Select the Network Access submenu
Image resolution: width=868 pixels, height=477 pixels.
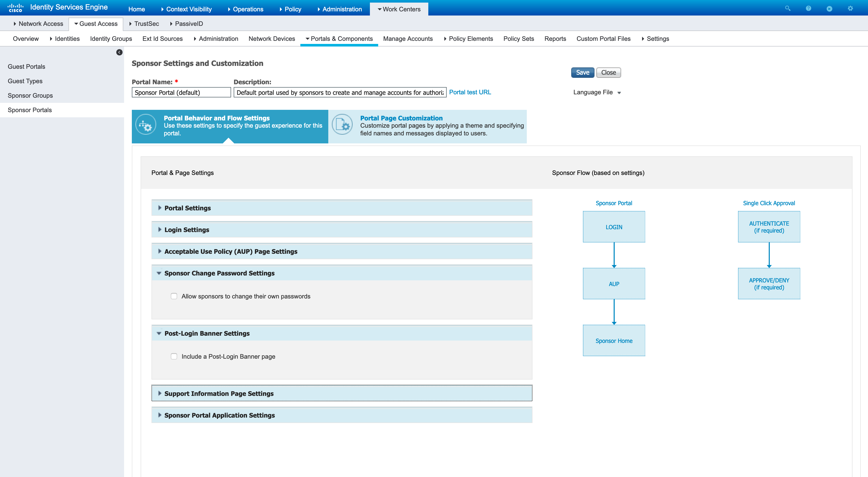[39, 24]
